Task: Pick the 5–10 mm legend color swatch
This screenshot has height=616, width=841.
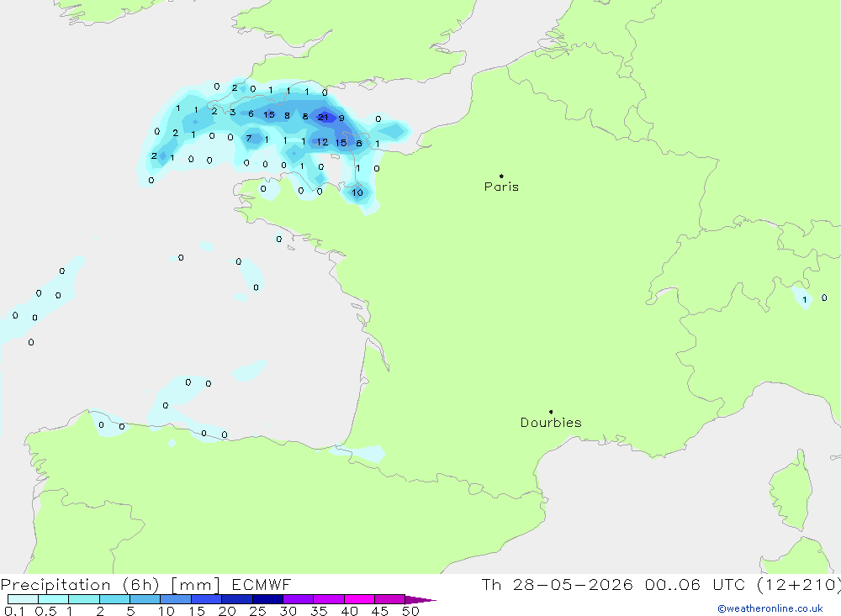Action: [145, 599]
